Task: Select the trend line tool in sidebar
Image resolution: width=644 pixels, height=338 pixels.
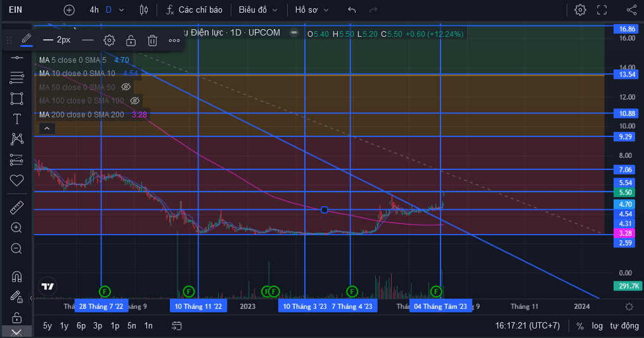Action: point(17,58)
